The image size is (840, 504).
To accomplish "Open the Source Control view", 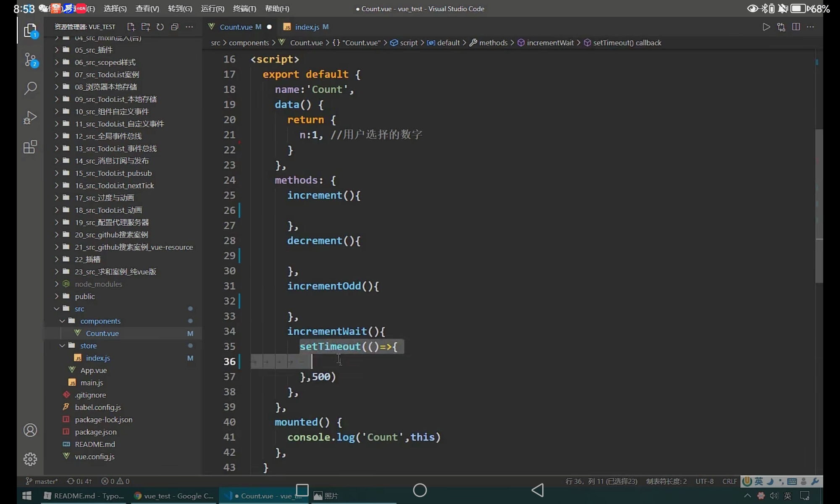I will click(30, 60).
